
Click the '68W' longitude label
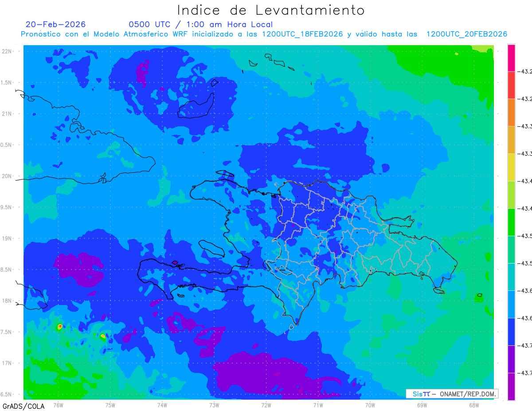(x=473, y=405)
